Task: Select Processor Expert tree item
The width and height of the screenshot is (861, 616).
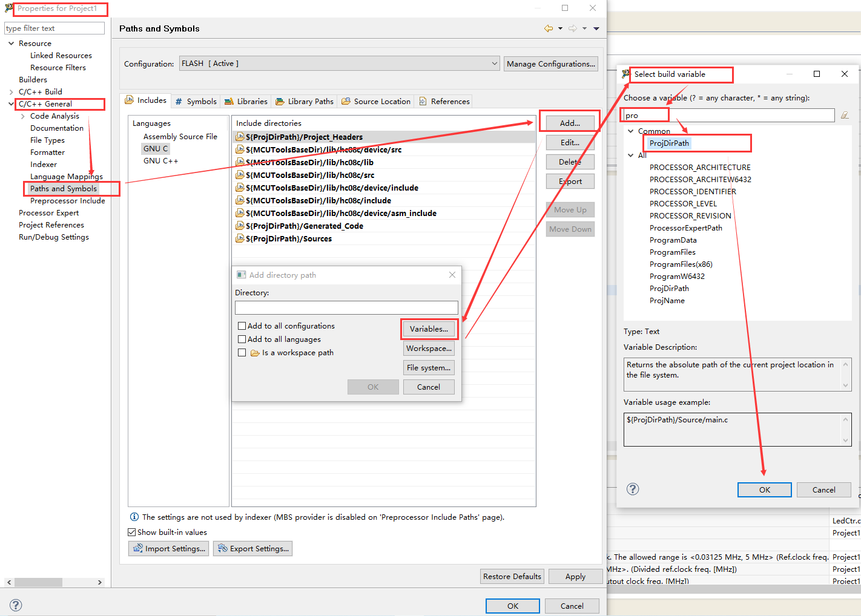Action: (x=49, y=213)
